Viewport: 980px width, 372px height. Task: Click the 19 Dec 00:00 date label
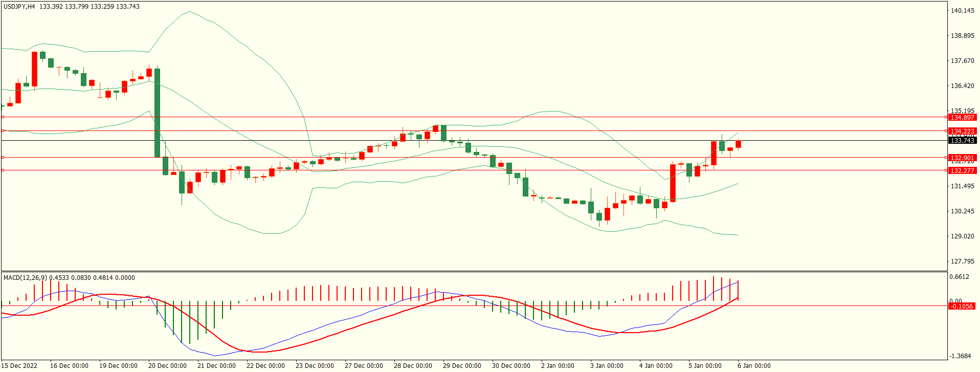(x=118, y=366)
